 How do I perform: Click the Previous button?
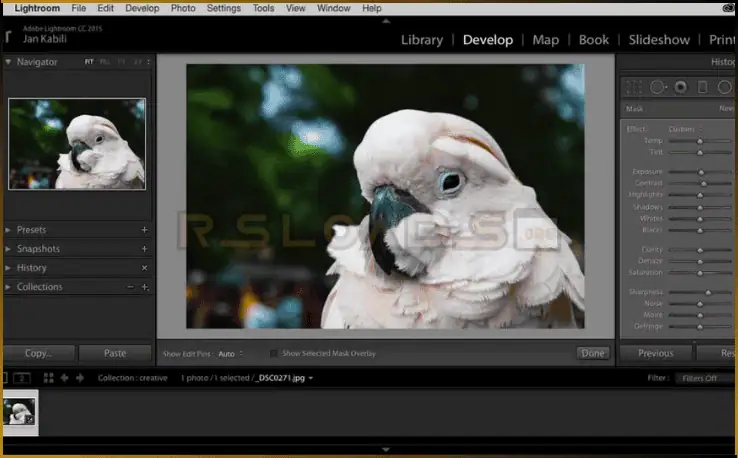click(x=656, y=353)
